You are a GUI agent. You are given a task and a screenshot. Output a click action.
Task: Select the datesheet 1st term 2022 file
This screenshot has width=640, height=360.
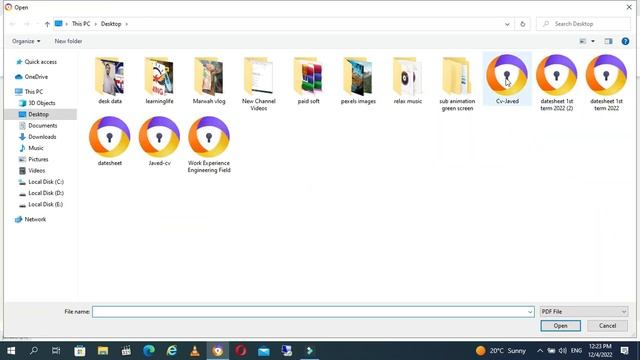coord(606,83)
